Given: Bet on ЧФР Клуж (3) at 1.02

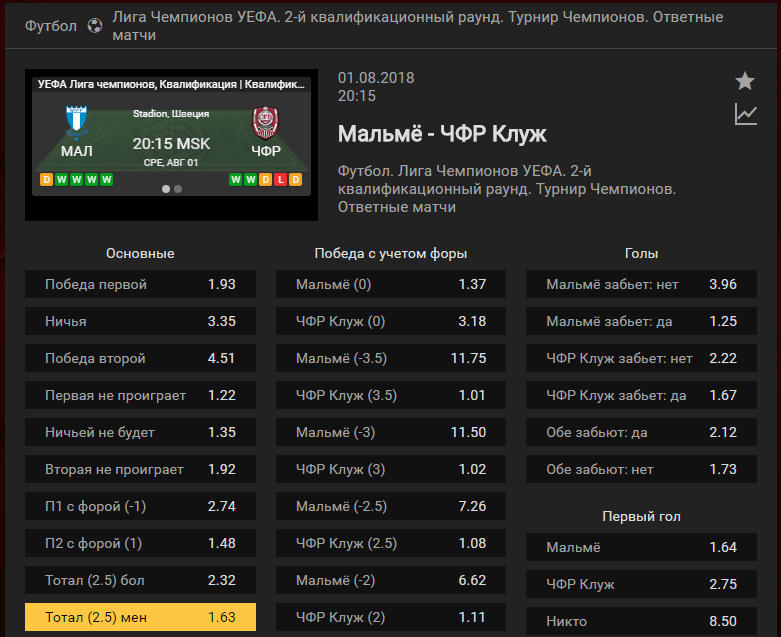Looking at the screenshot, I should click(x=391, y=469).
